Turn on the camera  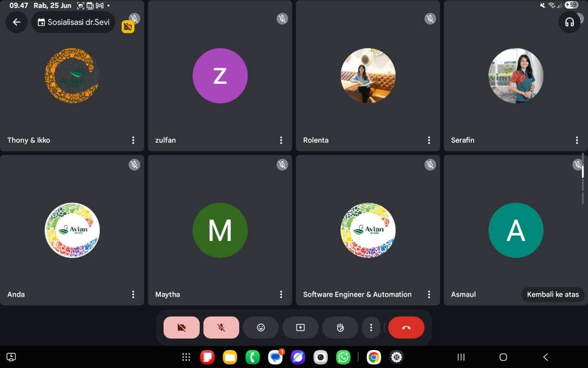point(181,328)
